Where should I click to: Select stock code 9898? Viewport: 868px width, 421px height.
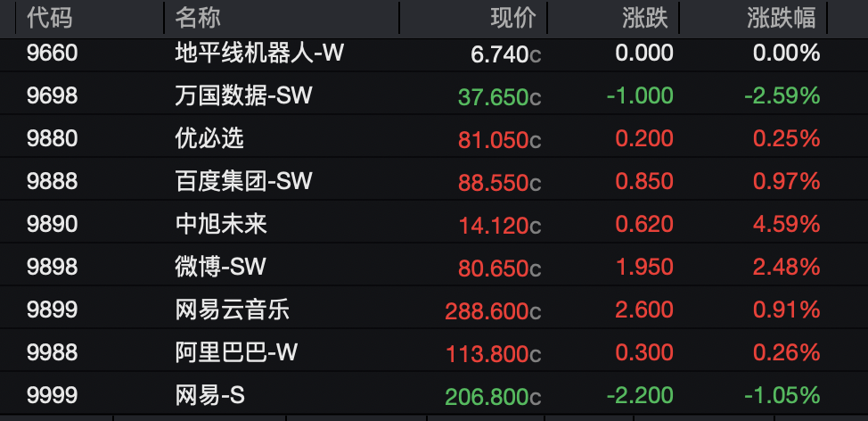click(52, 267)
